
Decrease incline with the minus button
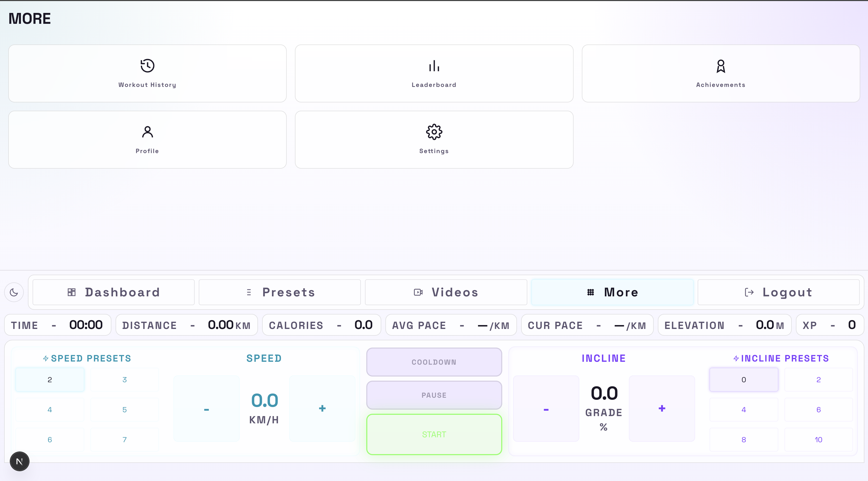point(546,409)
